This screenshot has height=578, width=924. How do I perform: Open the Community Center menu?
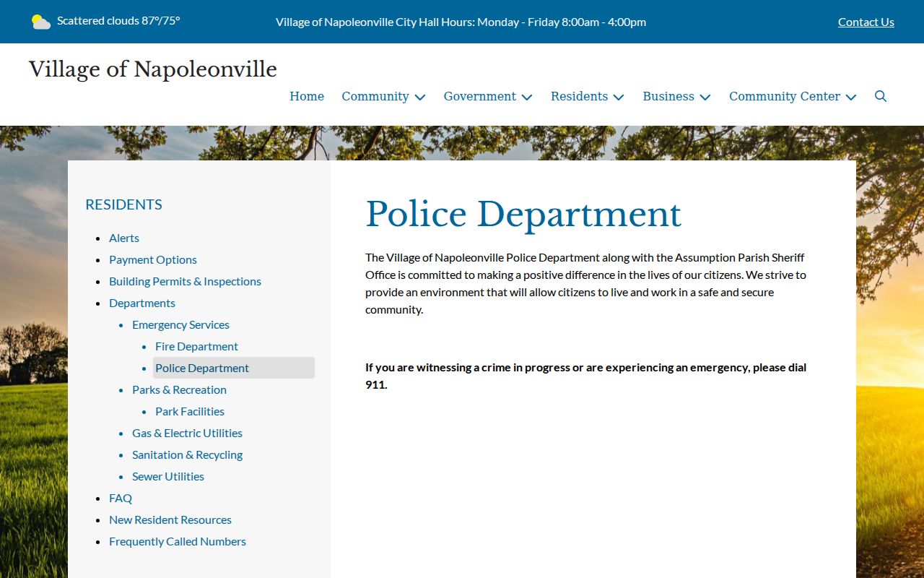click(x=785, y=96)
